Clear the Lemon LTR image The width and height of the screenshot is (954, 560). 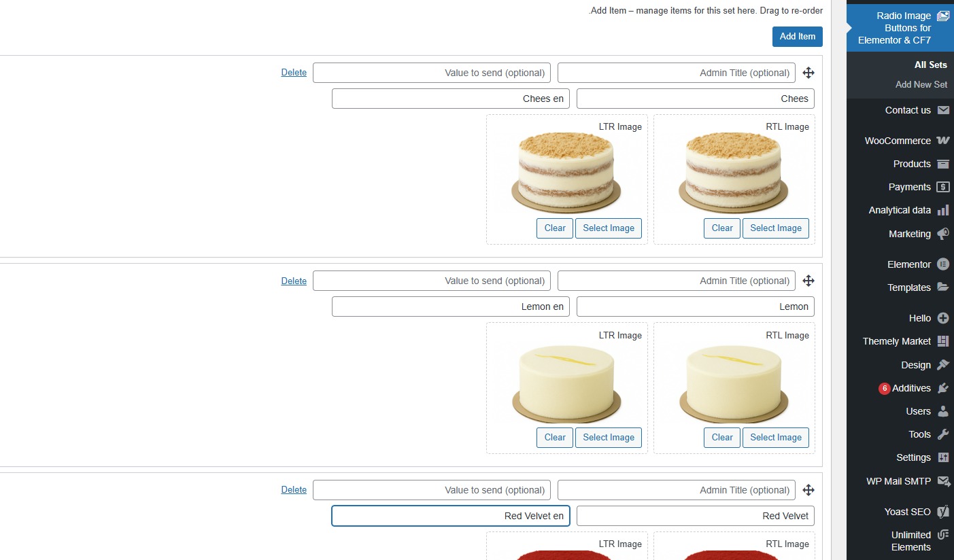tap(554, 438)
